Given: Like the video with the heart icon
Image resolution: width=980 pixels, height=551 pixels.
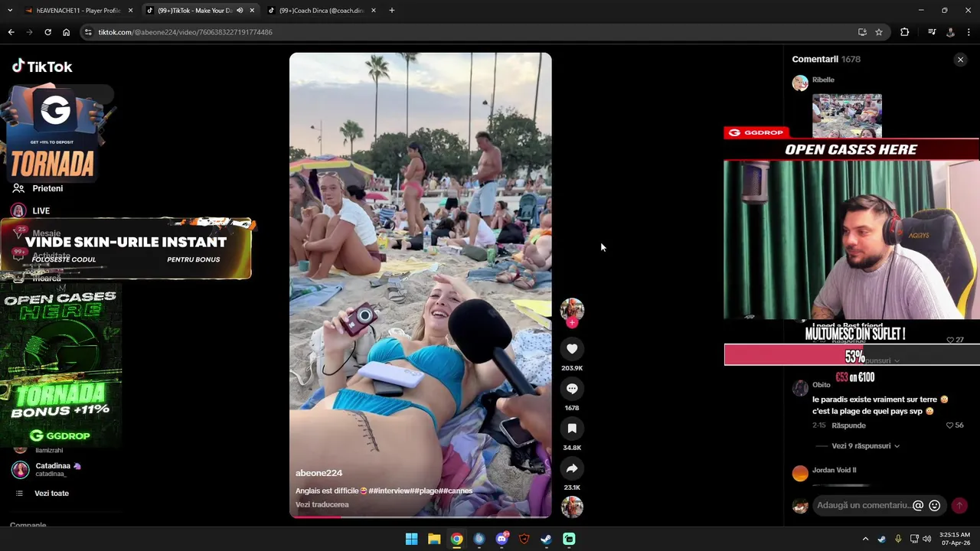Looking at the screenshot, I should 572,349.
